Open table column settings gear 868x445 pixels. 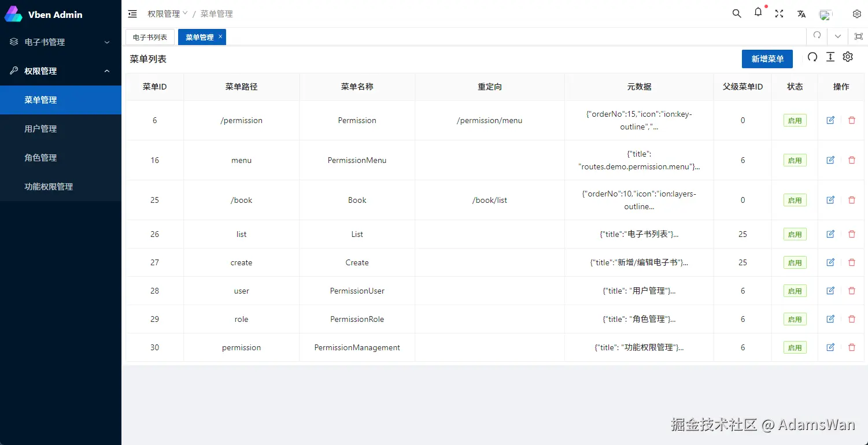click(848, 57)
